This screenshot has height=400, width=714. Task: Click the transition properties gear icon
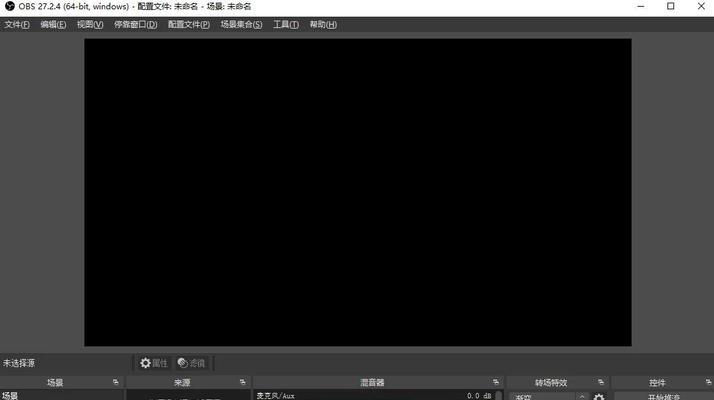pos(599,397)
